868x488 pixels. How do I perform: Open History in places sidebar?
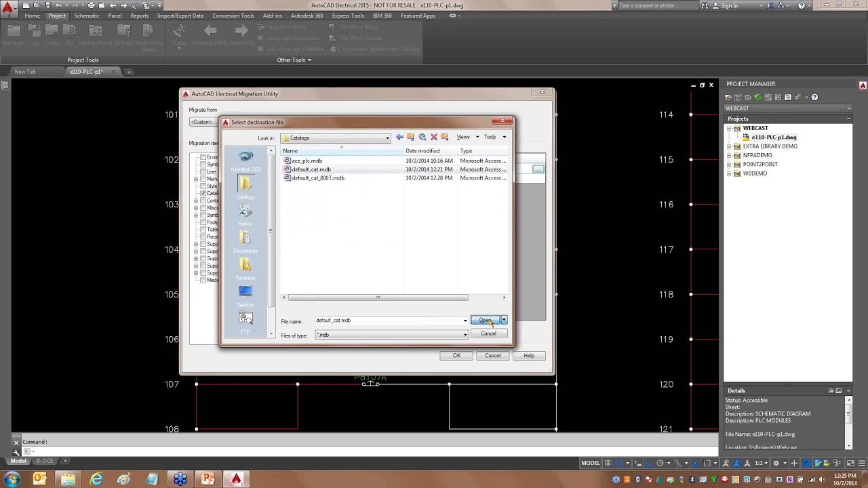[245, 215]
